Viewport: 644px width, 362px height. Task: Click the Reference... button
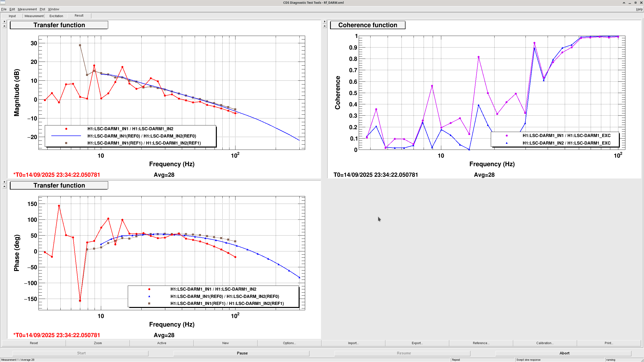[481, 343]
